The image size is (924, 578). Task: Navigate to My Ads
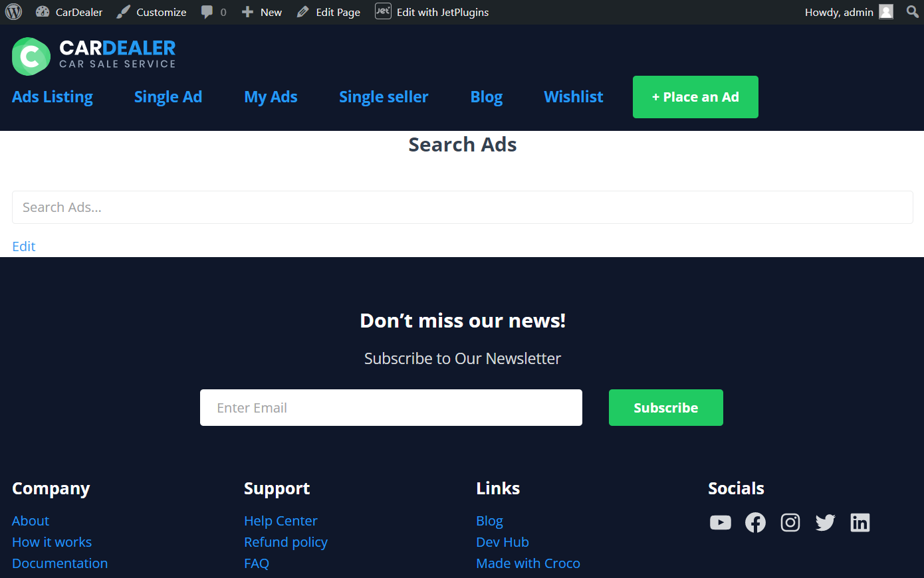(x=271, y=97)
